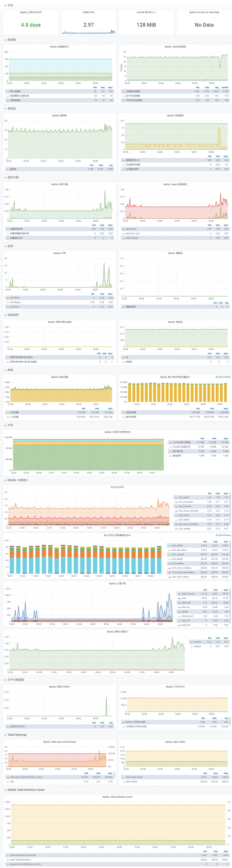Toggle the Table Definitions Cache Size series
The height and width of the screenshot is (868, 232).
click(23, 855)
